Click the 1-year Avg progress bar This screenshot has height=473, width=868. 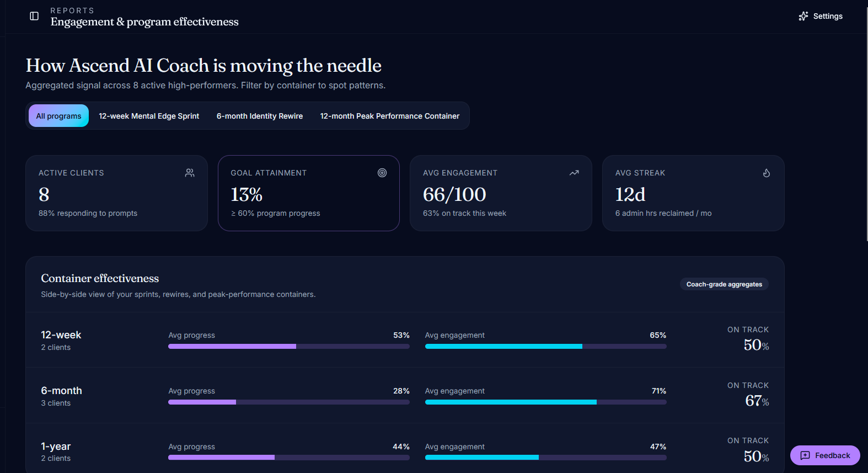pyautogui.click(x=289, y=458)
